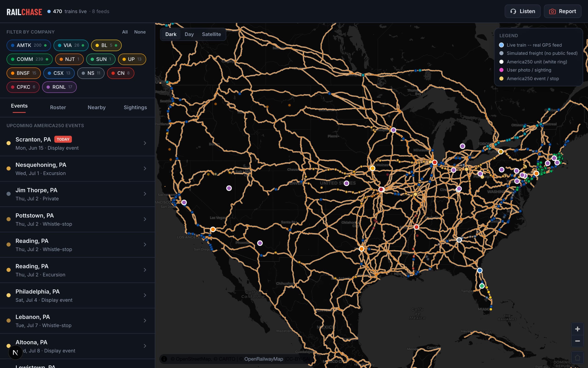This screenshot has width=588, height=368.
Task: Click the purple marker in Nevada
Action: [229, 188]
